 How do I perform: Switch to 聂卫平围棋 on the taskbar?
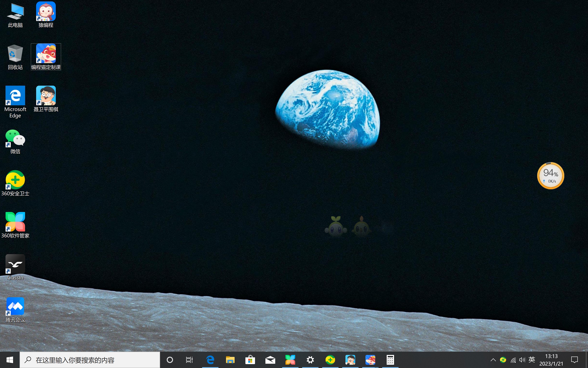pyautogui.click(x=350, y=360)
